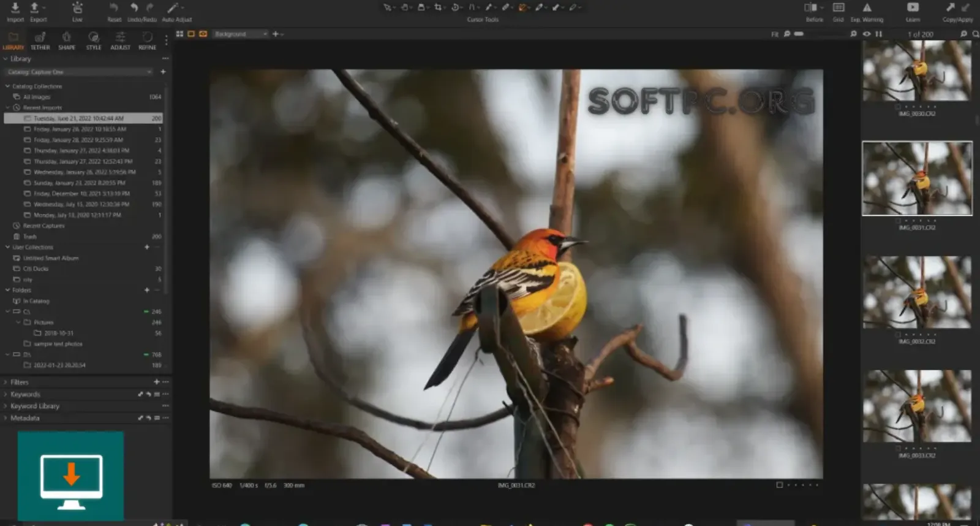
Task: Toggle proofing eye icon in viewer bar
Action: (867, 34)
